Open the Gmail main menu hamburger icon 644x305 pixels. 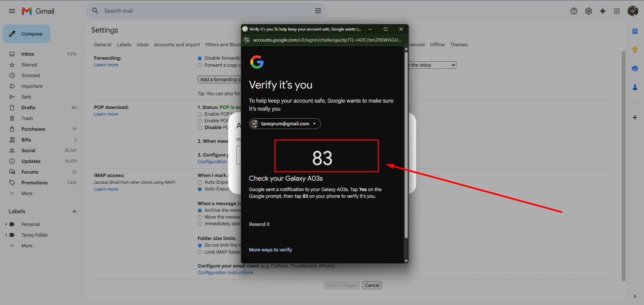tap(12, 11)
